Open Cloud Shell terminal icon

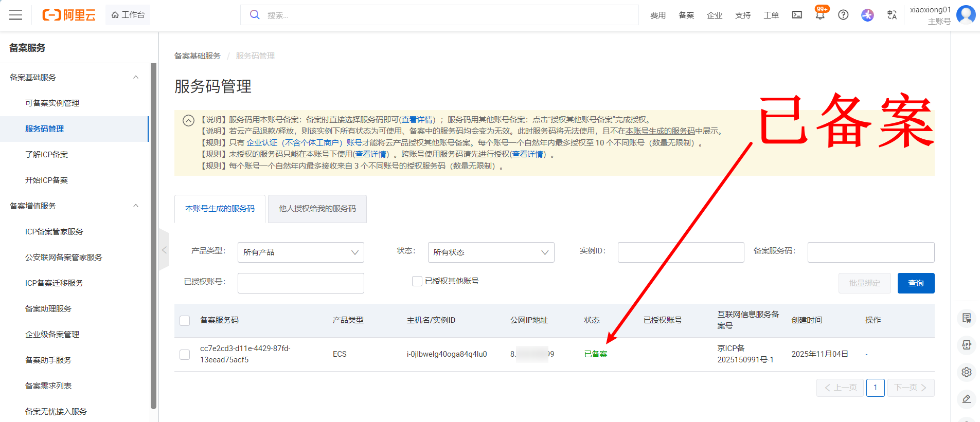pos(797,15)
